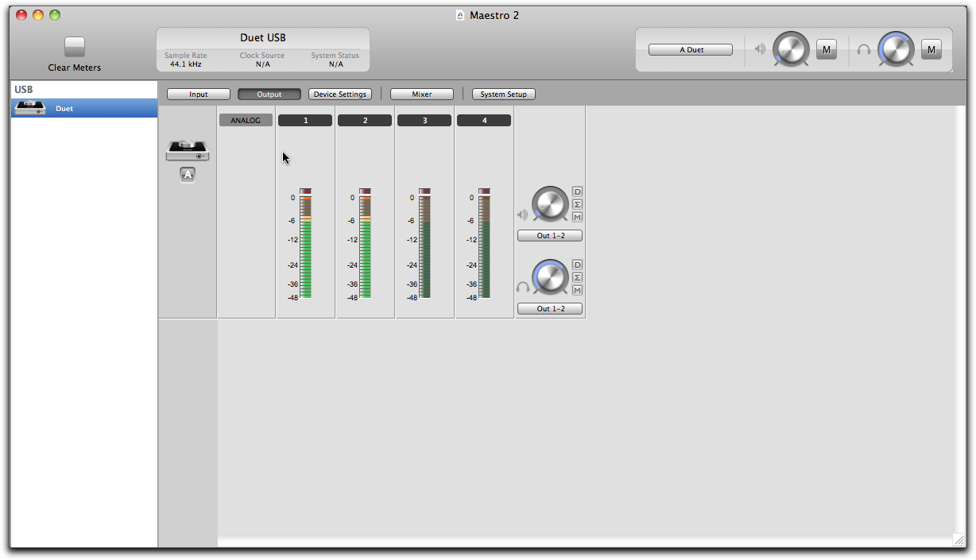This screenshot has height=560, width=976.
Task: Click the channel 2 header label
Action: click(365, 121)
